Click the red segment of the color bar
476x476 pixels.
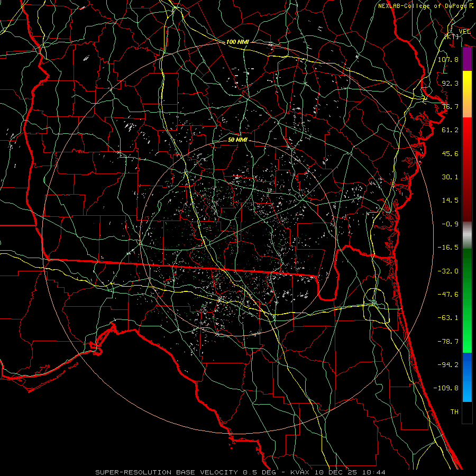pos(467,169)
